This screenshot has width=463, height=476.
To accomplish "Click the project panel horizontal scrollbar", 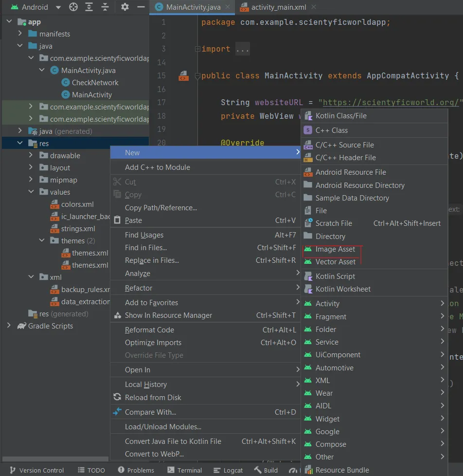I will coord(55,458).
